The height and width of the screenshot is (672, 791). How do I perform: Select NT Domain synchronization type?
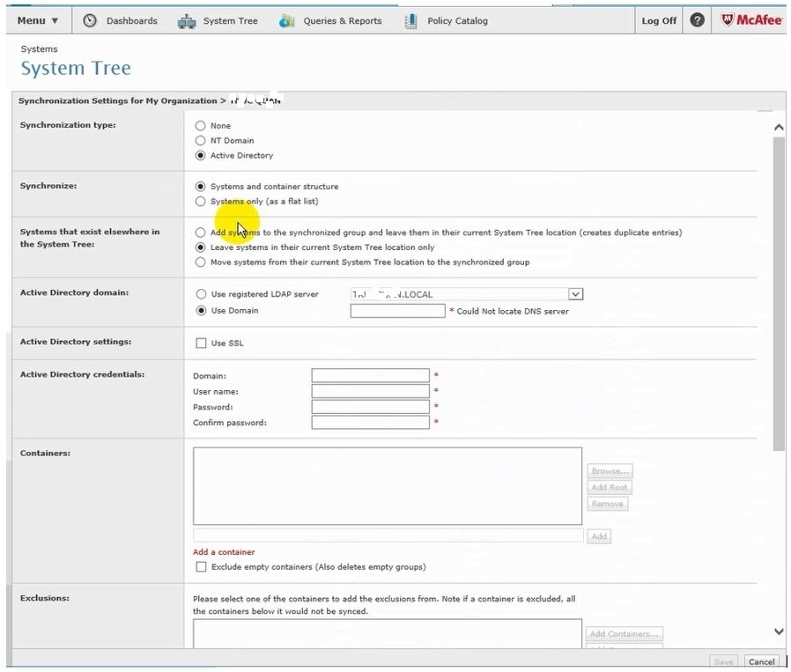pos(201,141)
